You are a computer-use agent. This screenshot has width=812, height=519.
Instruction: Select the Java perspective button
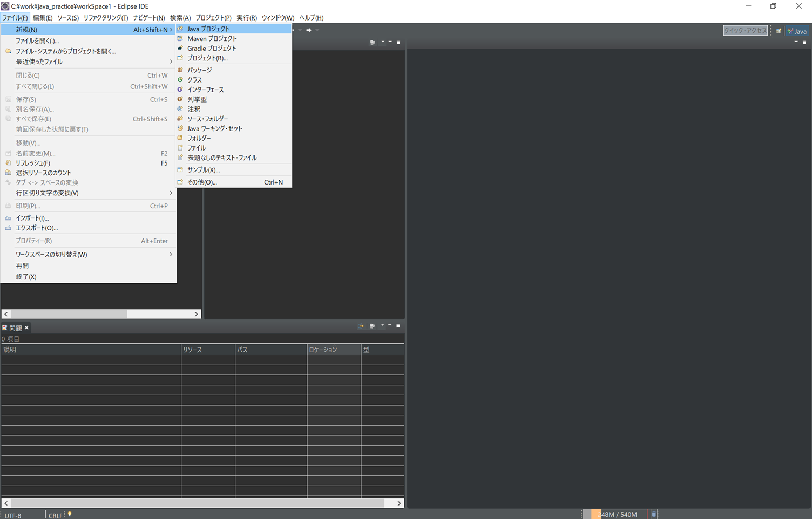(x=797, y=31)
